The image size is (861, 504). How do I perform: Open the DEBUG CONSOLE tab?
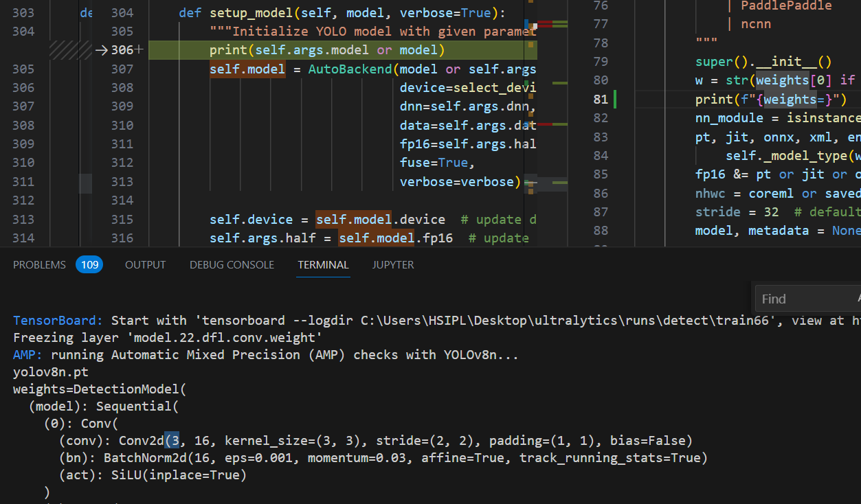232,264
